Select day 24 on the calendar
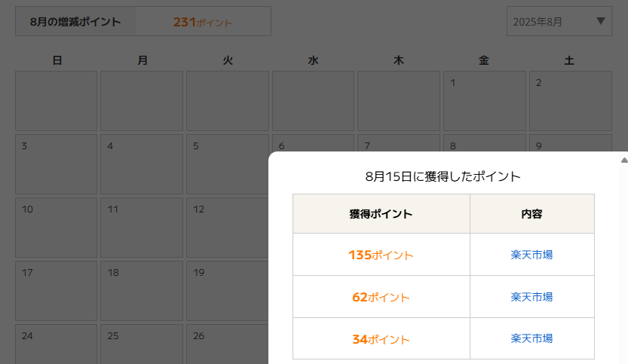 coord(56,345)
